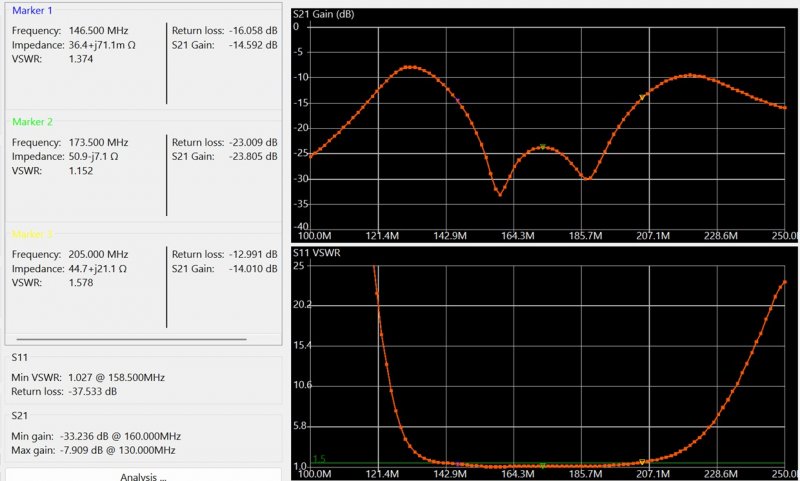Viewport: 800px width, 481px height.
Task: Click Marker 2 frequency value 173.500 MHz
Action: [x=97, y=142]
